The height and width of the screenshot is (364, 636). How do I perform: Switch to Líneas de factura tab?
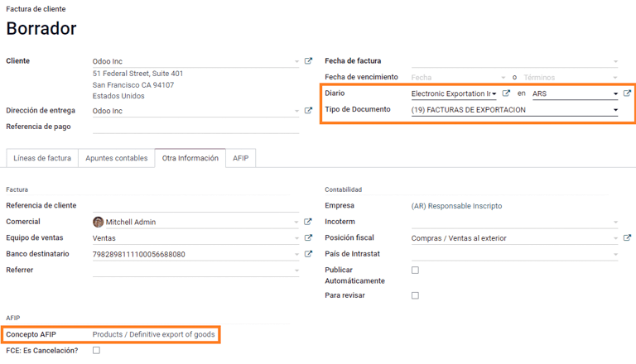tap(42, 158)
